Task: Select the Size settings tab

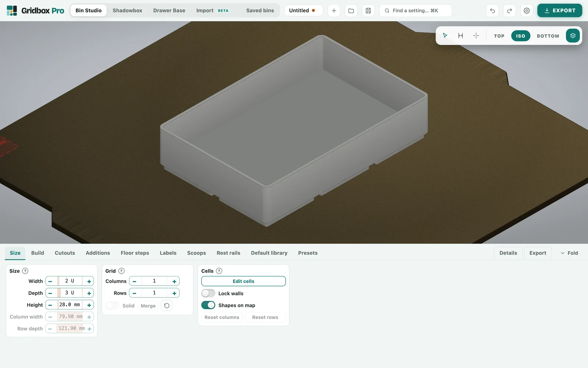Action: point(15,253)
